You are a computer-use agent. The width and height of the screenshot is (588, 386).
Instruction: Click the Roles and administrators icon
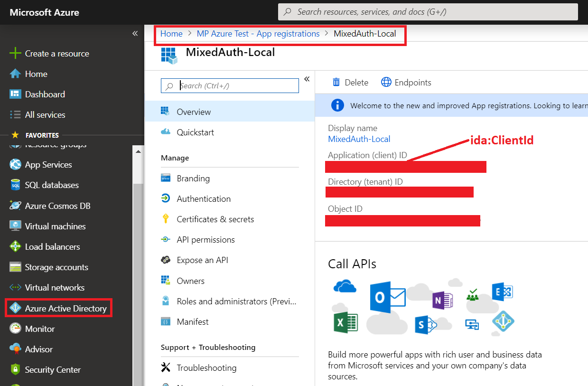pyautogui.click(x=165, y=301)
